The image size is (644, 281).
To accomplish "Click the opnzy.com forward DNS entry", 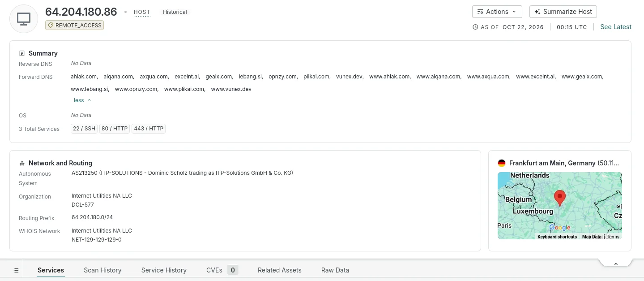I will click(283, 77).
